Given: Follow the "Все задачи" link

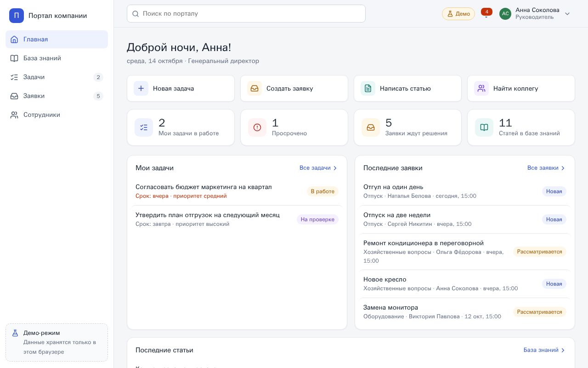Looking at the screenshot, I should (319, 168).
